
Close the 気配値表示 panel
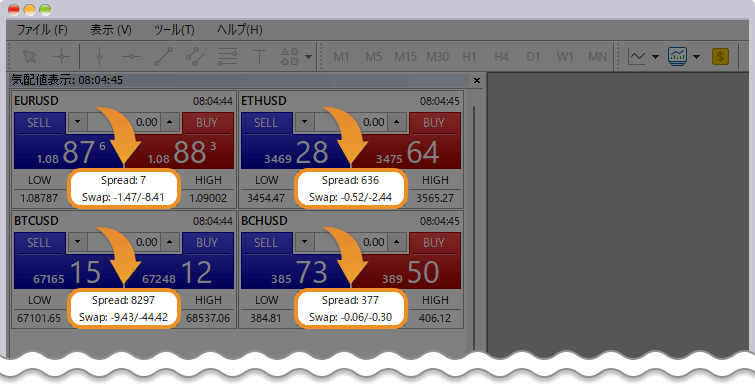(477, 80)
